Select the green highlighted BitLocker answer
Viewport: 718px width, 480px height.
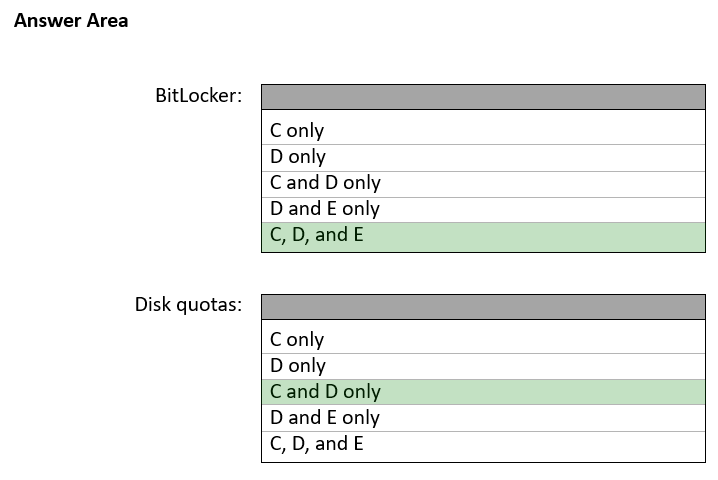483,236
